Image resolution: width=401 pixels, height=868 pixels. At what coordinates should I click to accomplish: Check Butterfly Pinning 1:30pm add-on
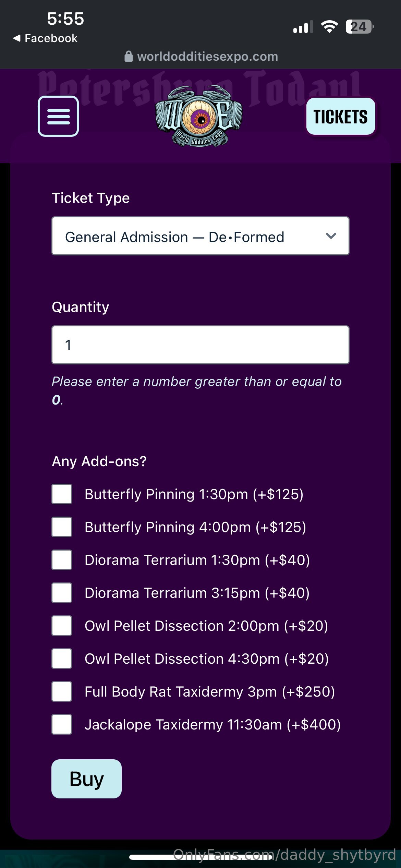(62, 494)
